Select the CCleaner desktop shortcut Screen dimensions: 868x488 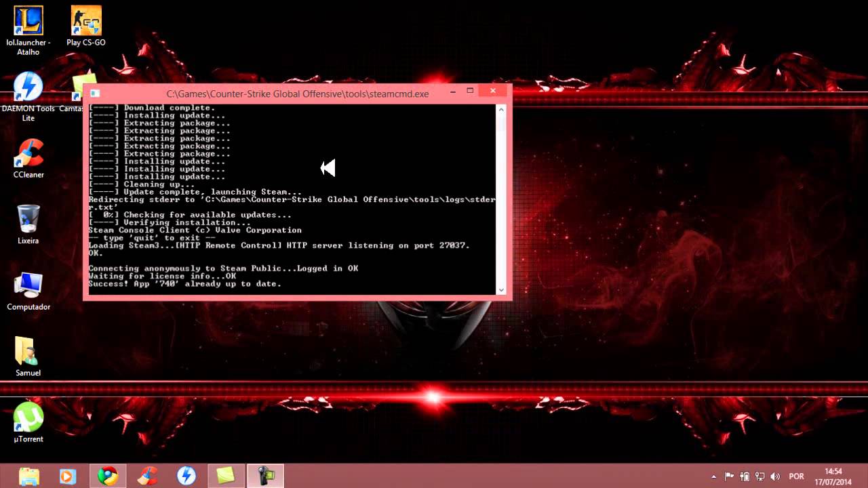pos(28,158)
